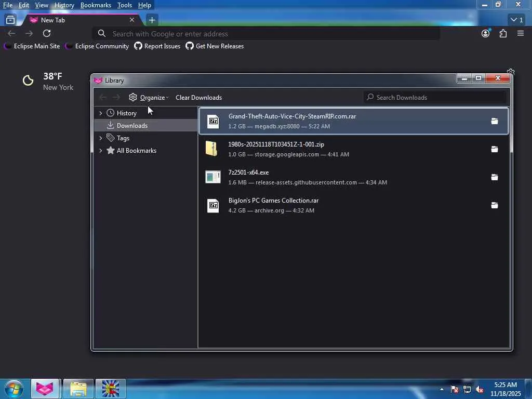Open the account profile icon
The height and width of the screenshot is (399, 532).
486,33
